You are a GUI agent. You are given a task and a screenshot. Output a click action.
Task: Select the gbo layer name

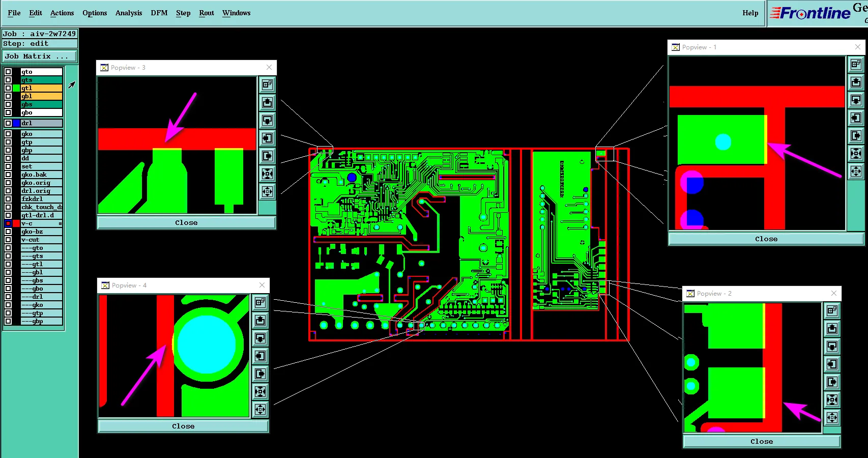(x=42, y=112)
